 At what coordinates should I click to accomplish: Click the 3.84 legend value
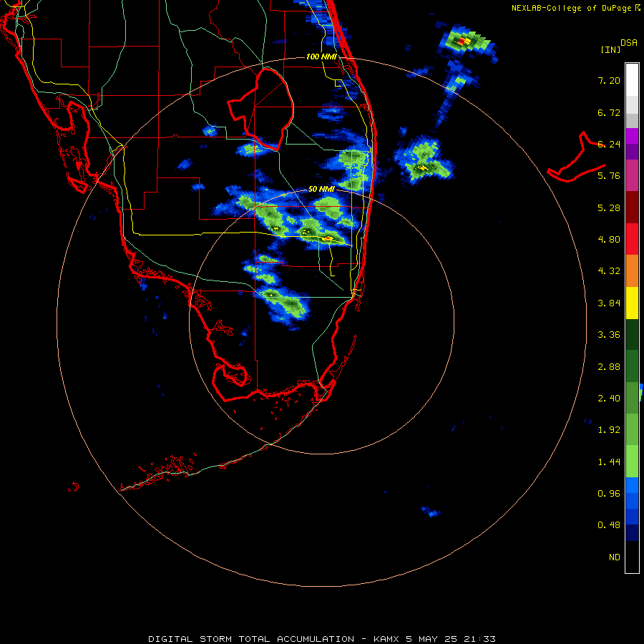tap(609, 303)
